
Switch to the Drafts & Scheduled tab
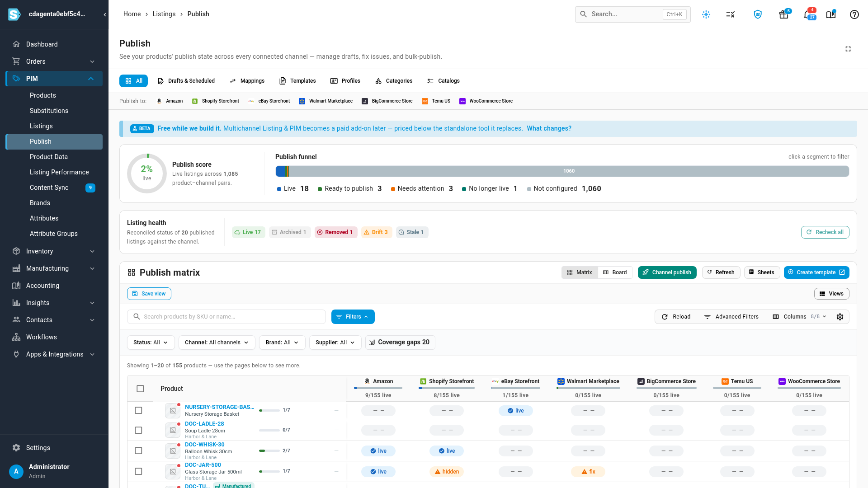pyautogui.click(x=186, y=81)
